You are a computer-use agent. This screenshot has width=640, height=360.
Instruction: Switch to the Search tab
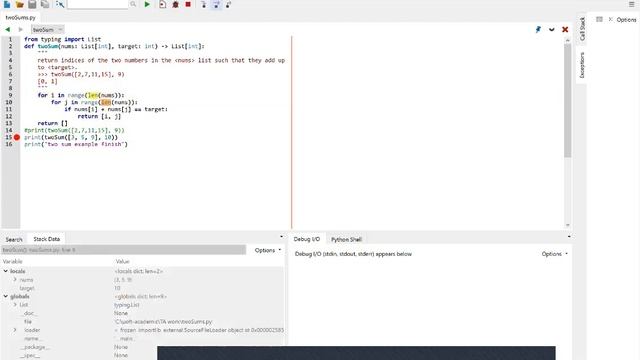tap(14, 239)
